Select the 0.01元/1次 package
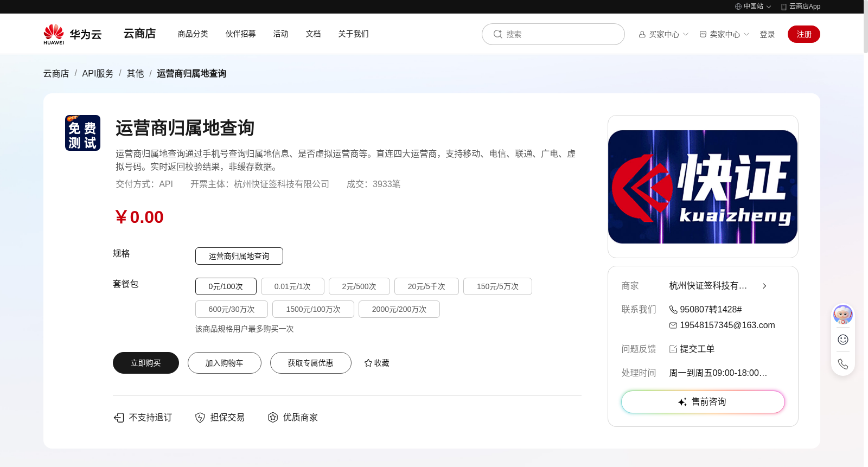Screen dimensions: 868x467 point(292,286)
